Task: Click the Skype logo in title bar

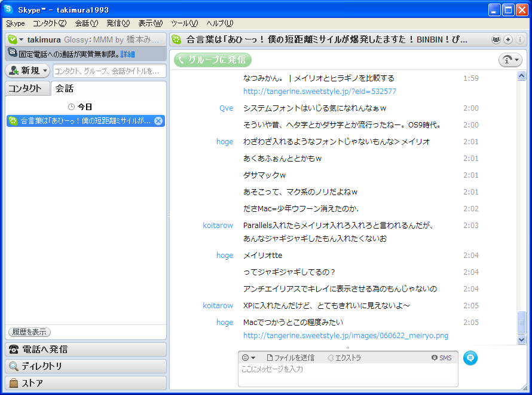Action: pyautogui.click(x=8, y=9)
